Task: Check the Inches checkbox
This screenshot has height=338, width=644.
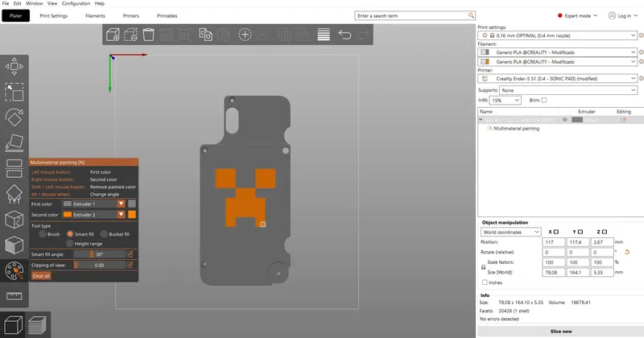Action: [x=485, y=282]
